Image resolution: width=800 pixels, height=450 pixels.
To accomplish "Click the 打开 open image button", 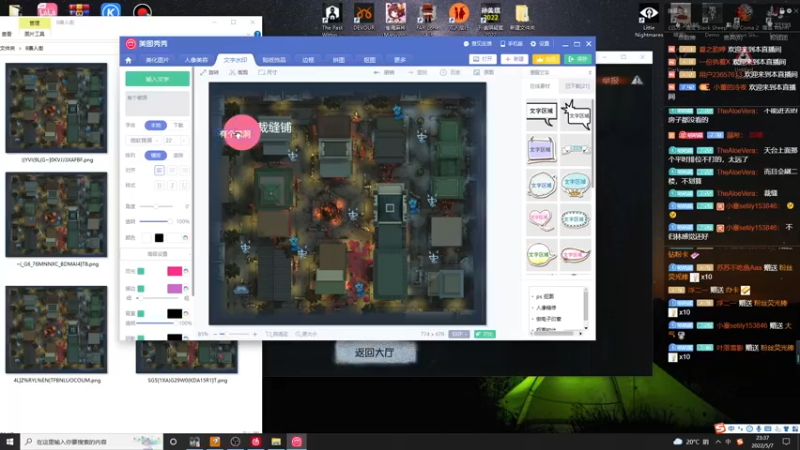I will click(x=483, y=59).
